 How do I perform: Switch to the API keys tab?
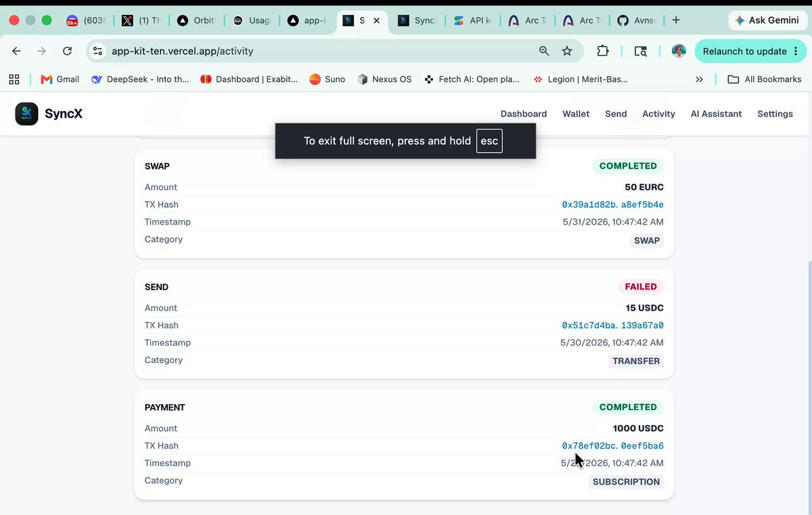tap(474, 20)
